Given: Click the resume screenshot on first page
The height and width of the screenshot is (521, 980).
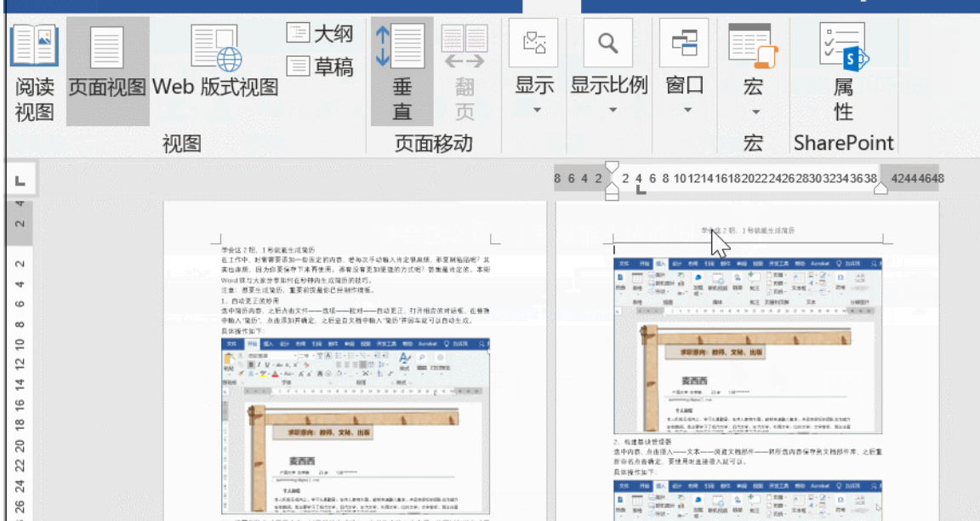Looking at the screenshot, I should (356, 427).
